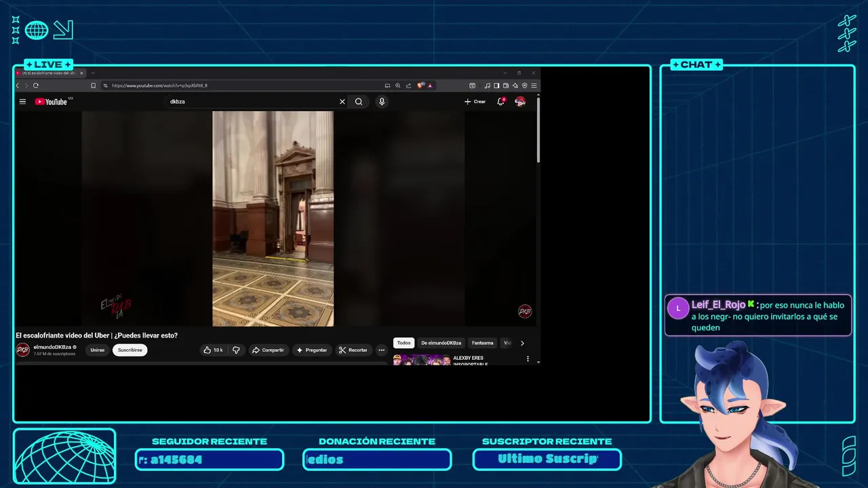Viewport: 868px width, 488px height.
Task: Open site settings icon beside URL
Action: click(x=106, y=85)
